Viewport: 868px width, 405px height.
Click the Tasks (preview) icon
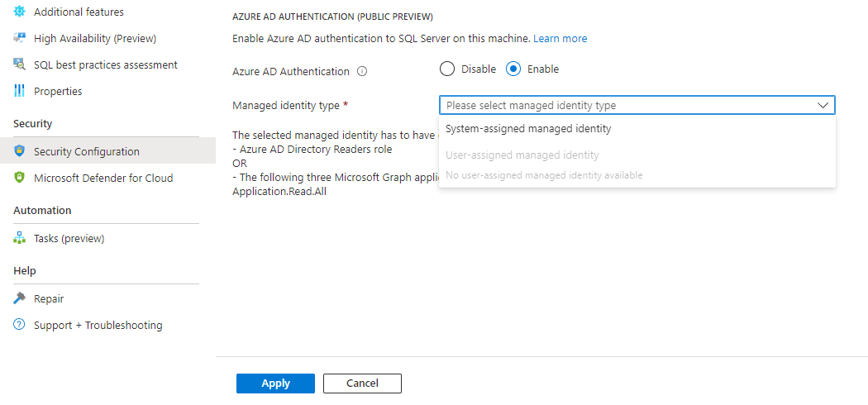[19, 238]
